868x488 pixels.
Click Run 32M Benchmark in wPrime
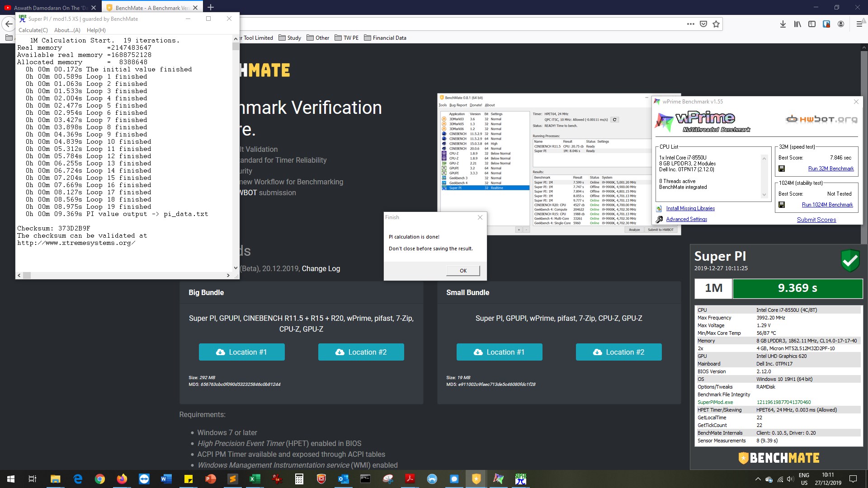point(831,169)
